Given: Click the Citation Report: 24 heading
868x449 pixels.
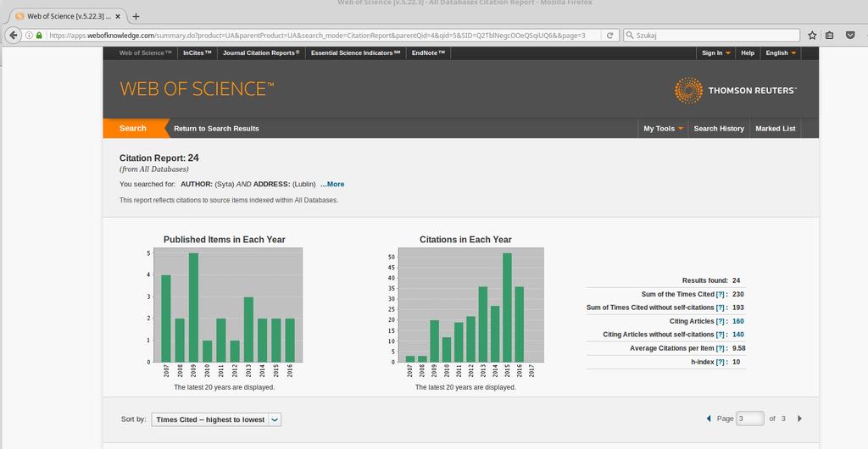Looking at the screenshot, I should pos(159,158).
